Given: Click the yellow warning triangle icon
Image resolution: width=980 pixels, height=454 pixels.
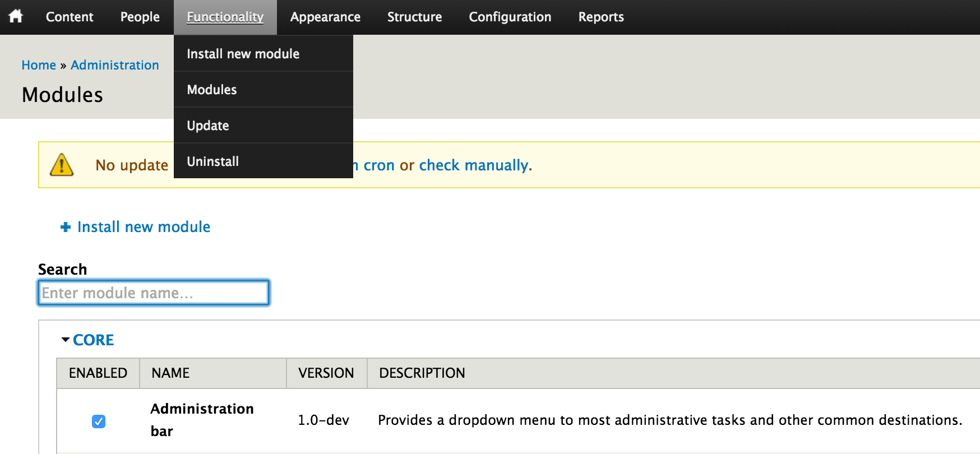Looking at the screenshot, I should click(62, 165).
